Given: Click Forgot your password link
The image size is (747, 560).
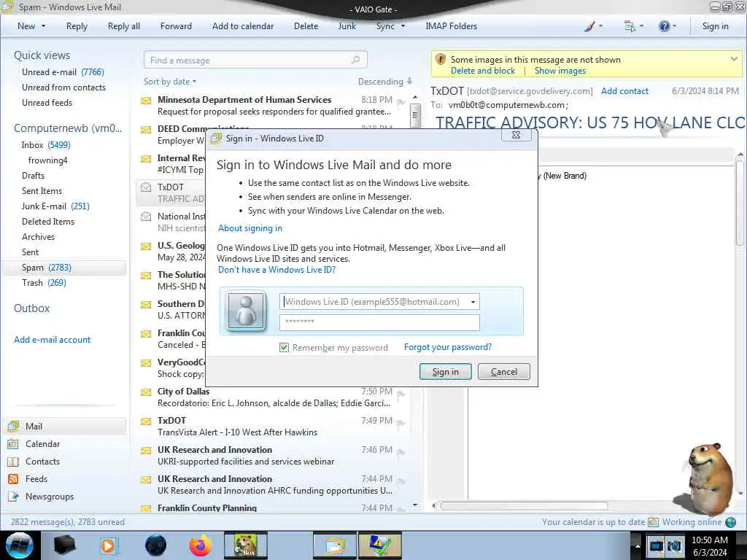Looking at the screenshot, I should 448,347.
